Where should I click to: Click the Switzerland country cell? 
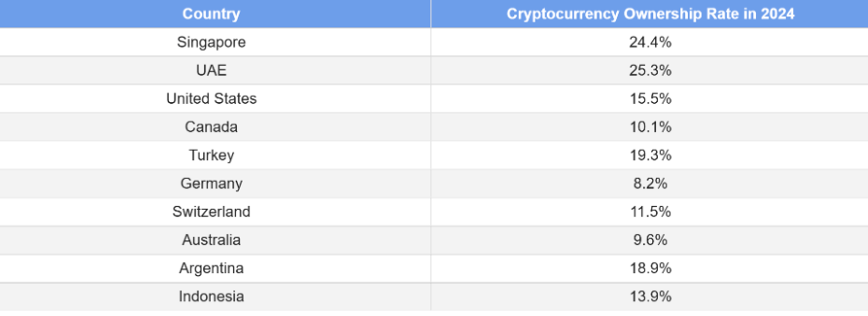click(211, 211)
